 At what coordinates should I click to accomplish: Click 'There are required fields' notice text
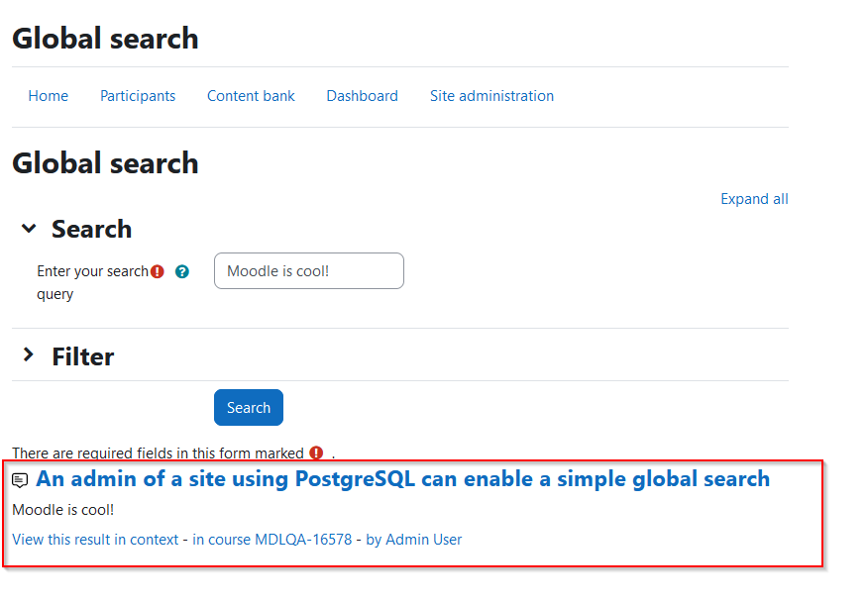[x=158, y=453]
